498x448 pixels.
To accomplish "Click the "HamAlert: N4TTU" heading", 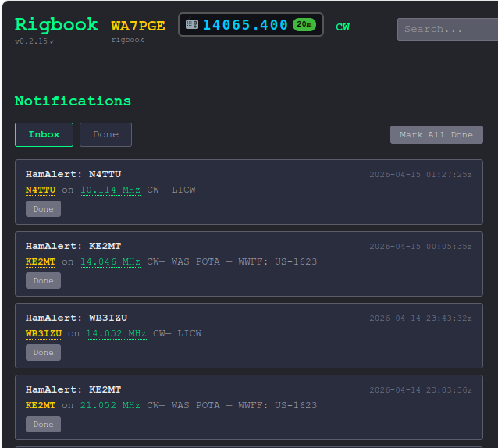I will click(73, 174).
